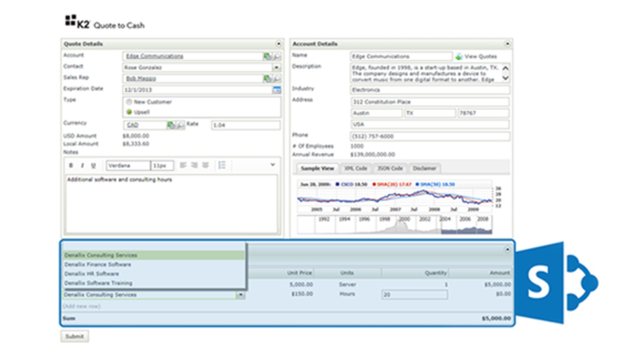Image resolution: width=644 pixels, height=362 pixels.
Task: Choose Denallix Finance Software from the list
Action: 154,264
